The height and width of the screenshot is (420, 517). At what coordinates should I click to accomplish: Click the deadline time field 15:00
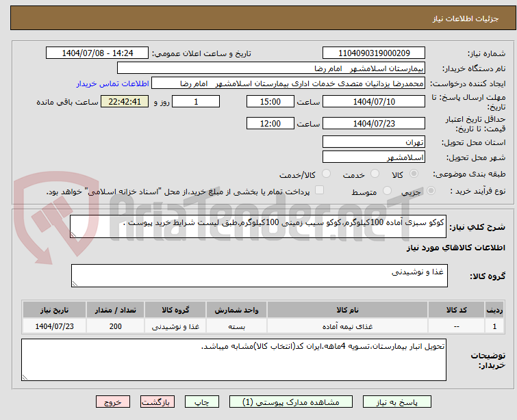(270, 101)
